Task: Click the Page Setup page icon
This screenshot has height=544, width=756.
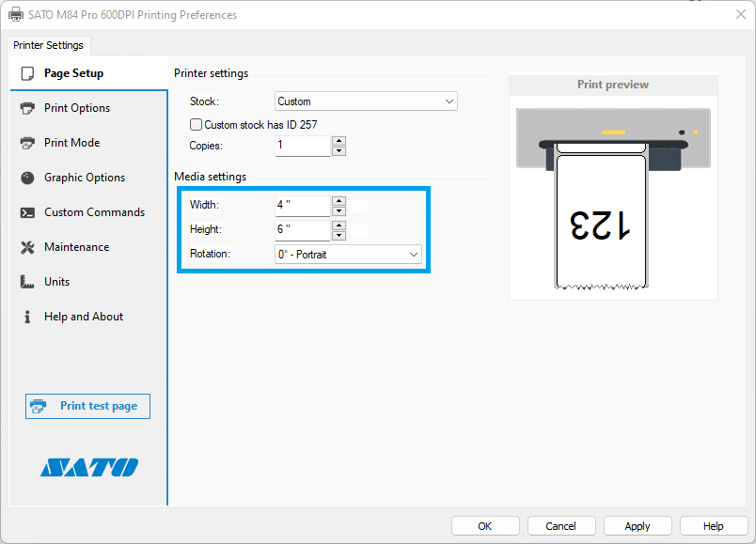Action: pyautogui.click(x=27, y=73)
